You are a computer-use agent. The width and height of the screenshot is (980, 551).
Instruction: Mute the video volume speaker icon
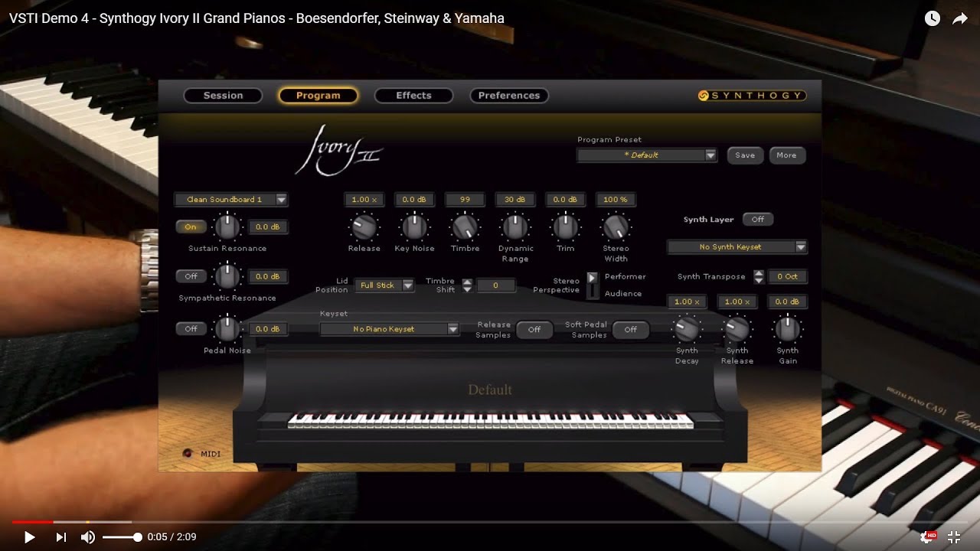click(x=88, y=537)
